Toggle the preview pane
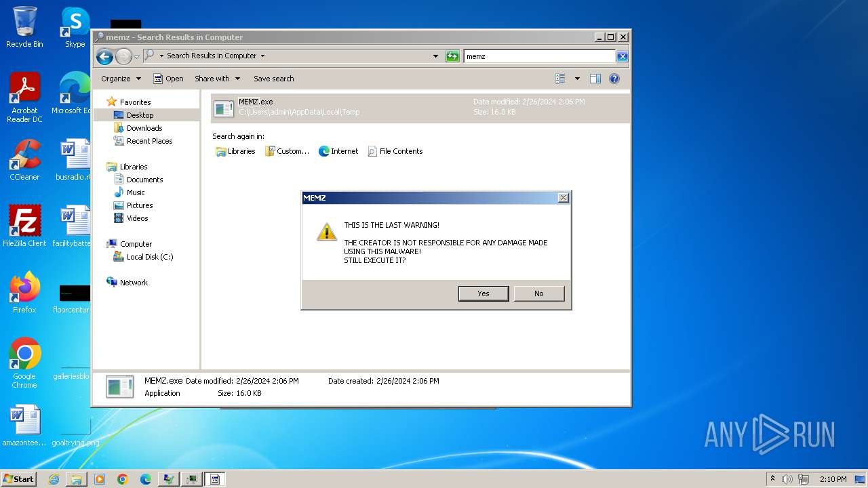Viewport: 868px width, 488px height. coord(595,79)
